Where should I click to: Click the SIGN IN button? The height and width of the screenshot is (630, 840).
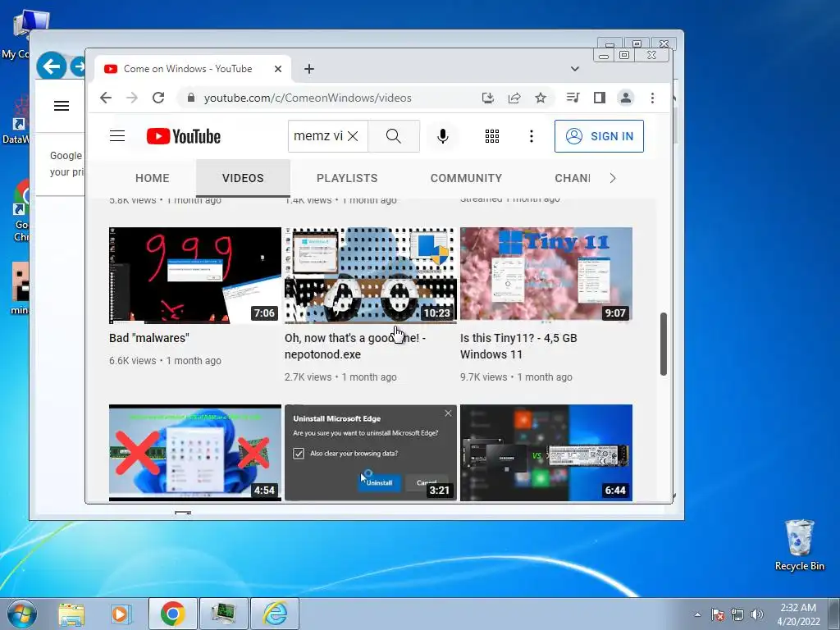599,136
